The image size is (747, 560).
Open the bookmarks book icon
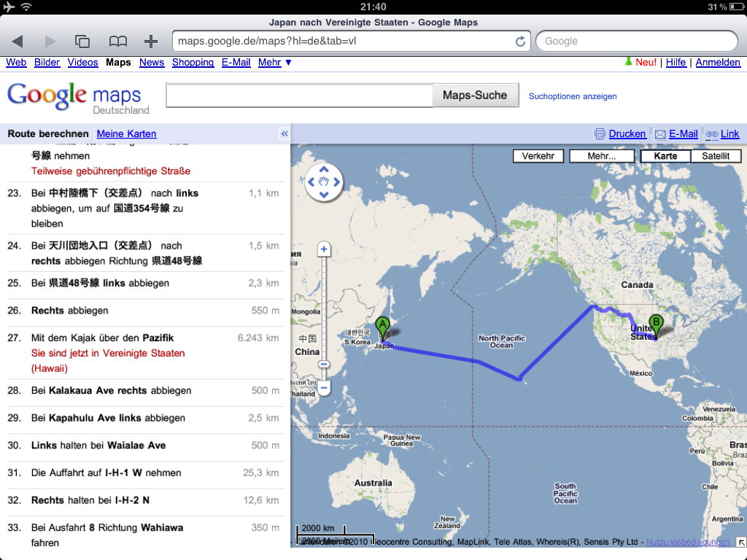tap(117, 42)
